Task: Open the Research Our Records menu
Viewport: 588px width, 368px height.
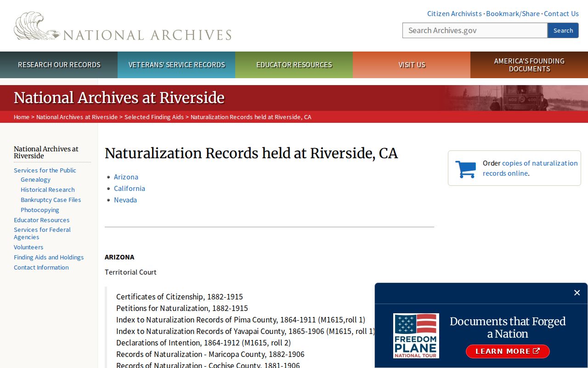Action: pos(59,65)
